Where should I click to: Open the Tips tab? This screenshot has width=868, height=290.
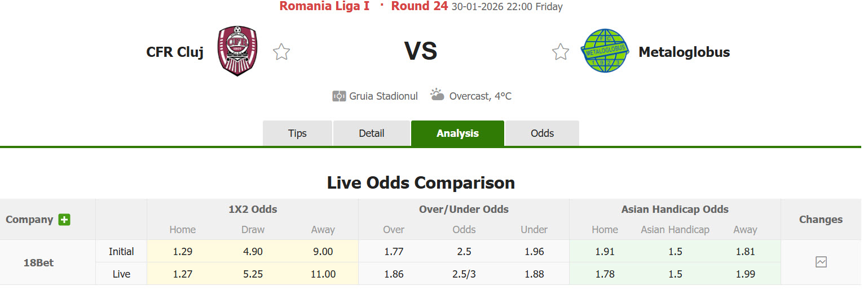297,133
